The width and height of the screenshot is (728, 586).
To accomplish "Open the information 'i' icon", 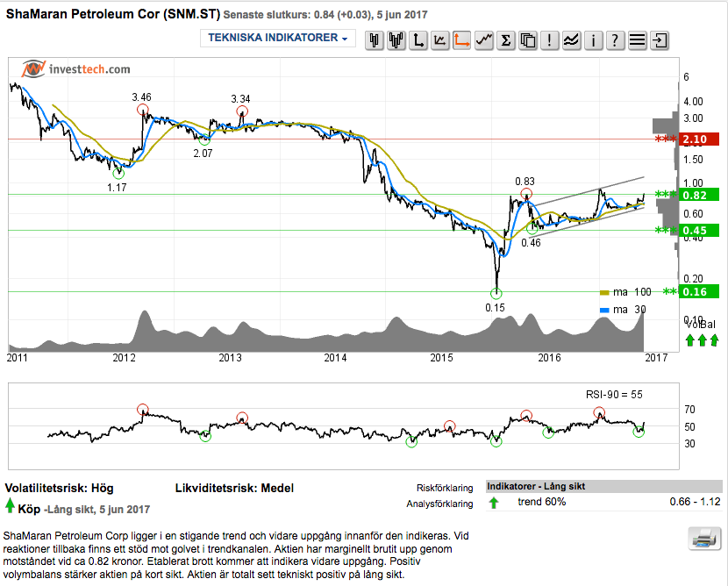I will (593, 40).
